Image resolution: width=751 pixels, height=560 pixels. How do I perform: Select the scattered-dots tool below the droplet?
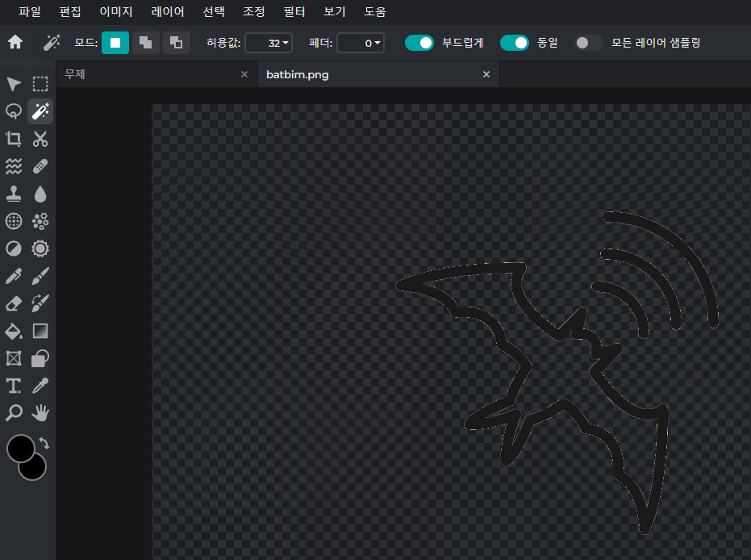click(x=40, y=221)
